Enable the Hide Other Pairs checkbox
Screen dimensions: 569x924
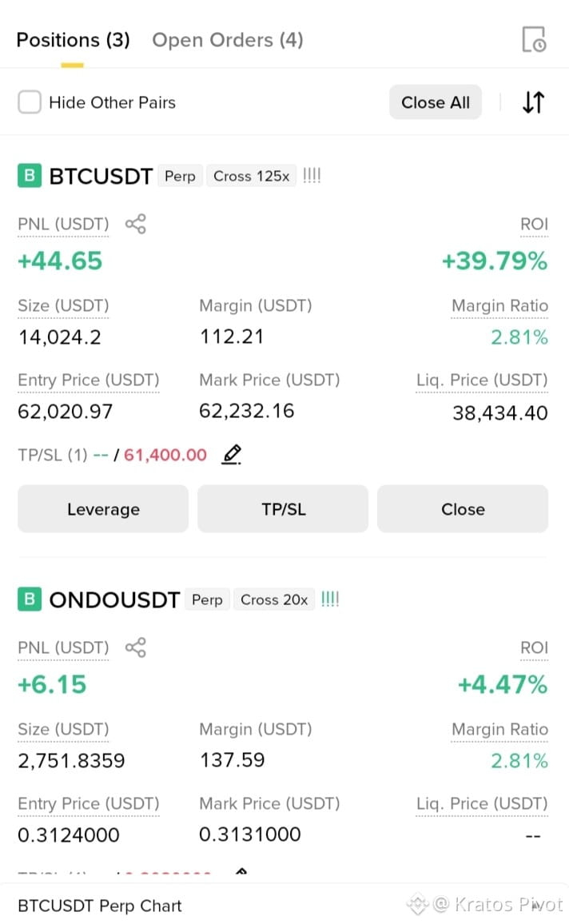(30, 102)
